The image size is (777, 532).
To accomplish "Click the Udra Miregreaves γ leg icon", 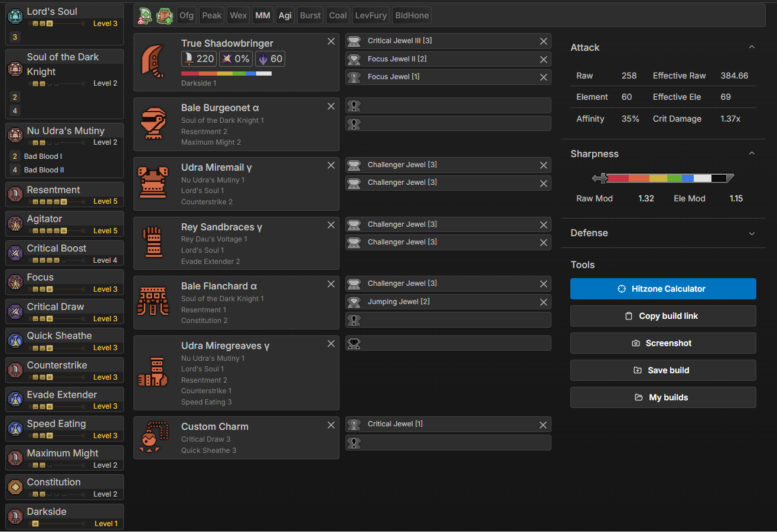I will pyautogui.click(x=152, y=372).
